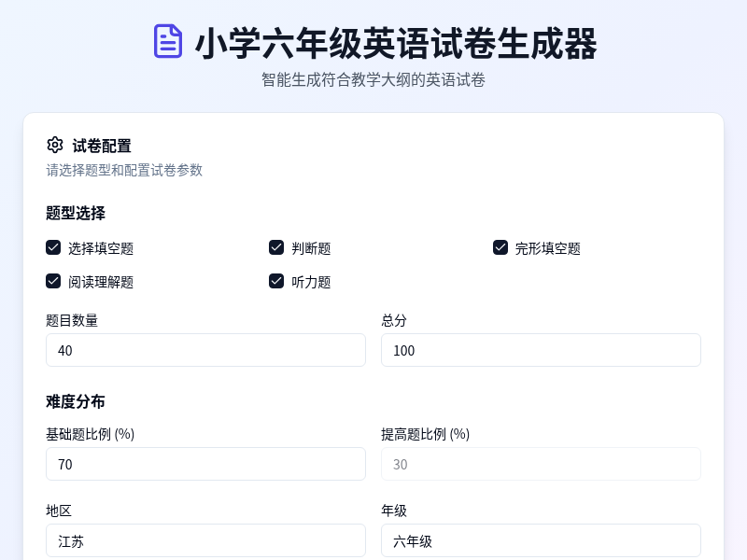Click the subtitle 智能生成符合教学大纲的英语试卷

[373, 80]
